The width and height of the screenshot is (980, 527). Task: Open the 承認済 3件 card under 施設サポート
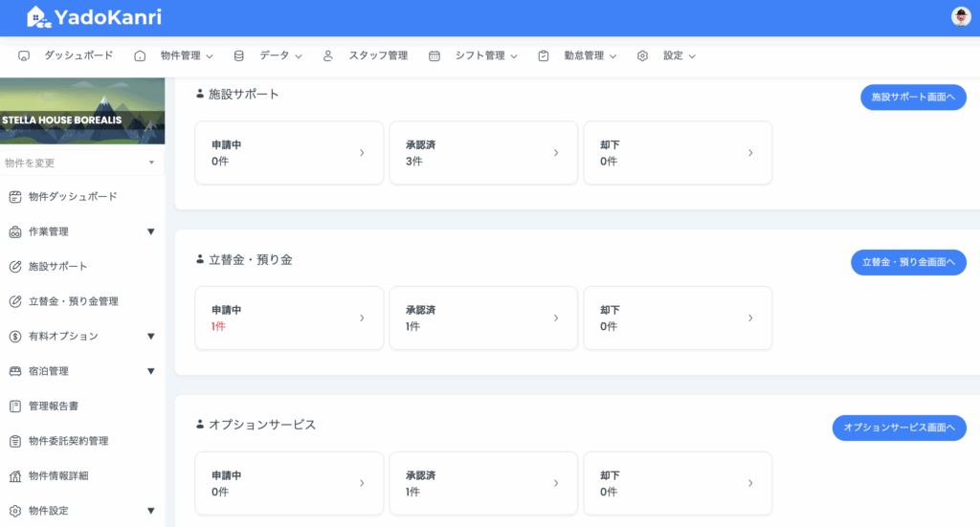click(x=483, y=153)
